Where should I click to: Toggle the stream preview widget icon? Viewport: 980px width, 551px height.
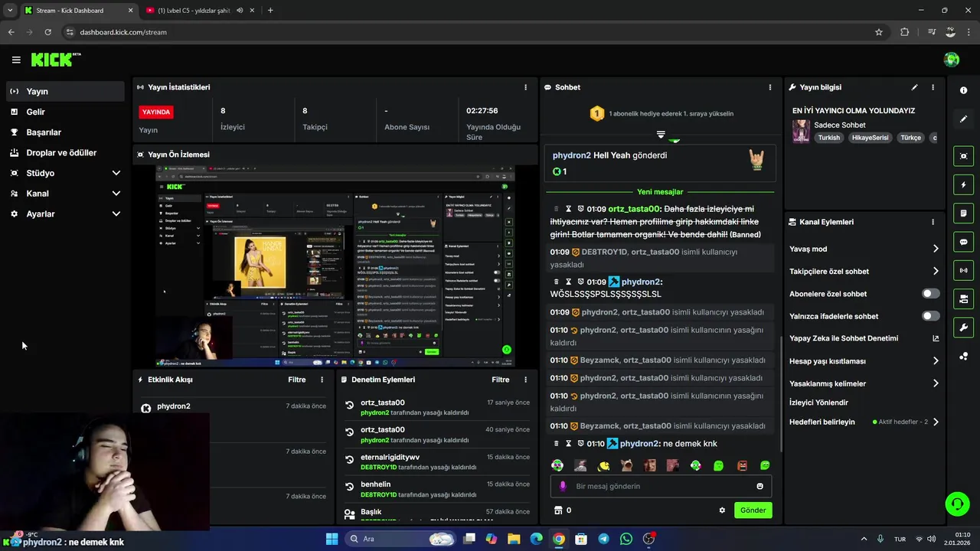tap(963, 156)
